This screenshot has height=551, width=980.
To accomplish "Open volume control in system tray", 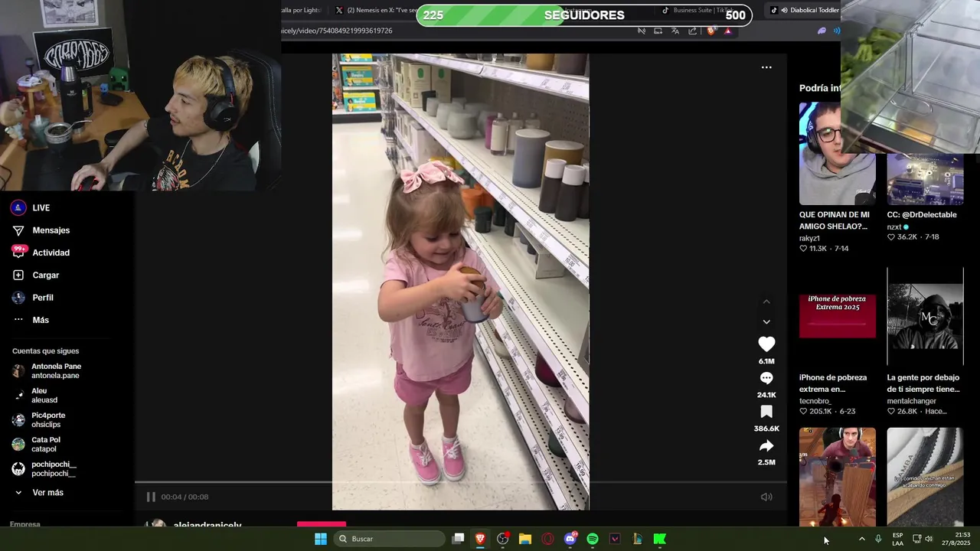I will point(929,539).
